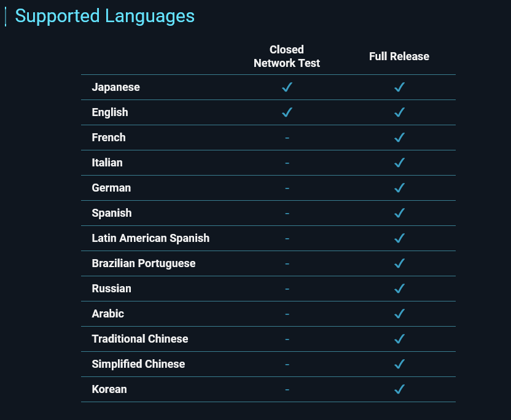Select the Brazilian Portuguese row label
Image resolution: width=511 pixels, height=420 pixels.
point(144,263)
